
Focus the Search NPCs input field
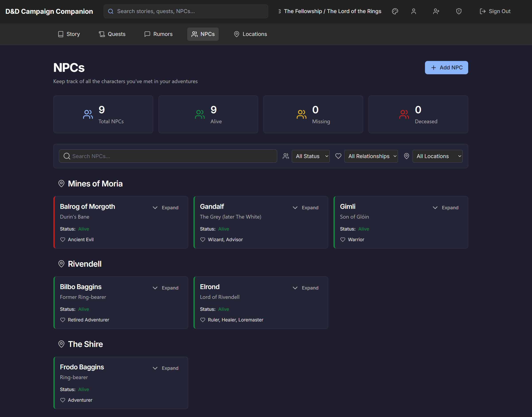(168, 156)
